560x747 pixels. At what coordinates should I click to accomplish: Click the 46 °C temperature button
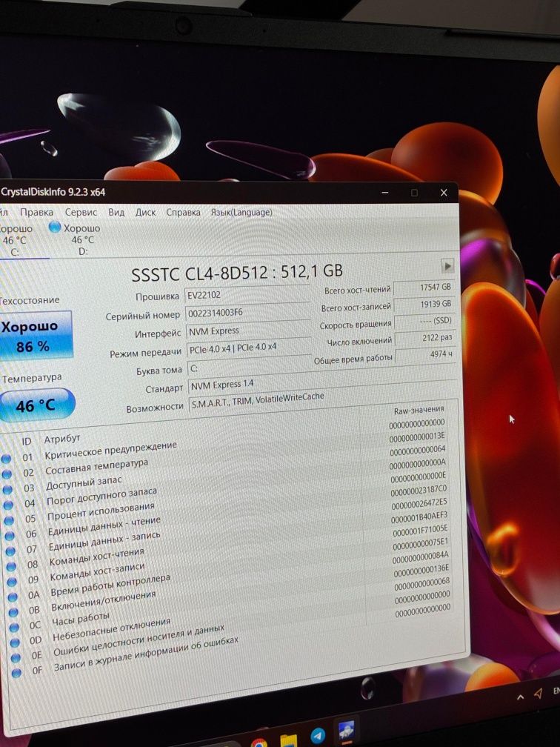[x=36, y=405]
